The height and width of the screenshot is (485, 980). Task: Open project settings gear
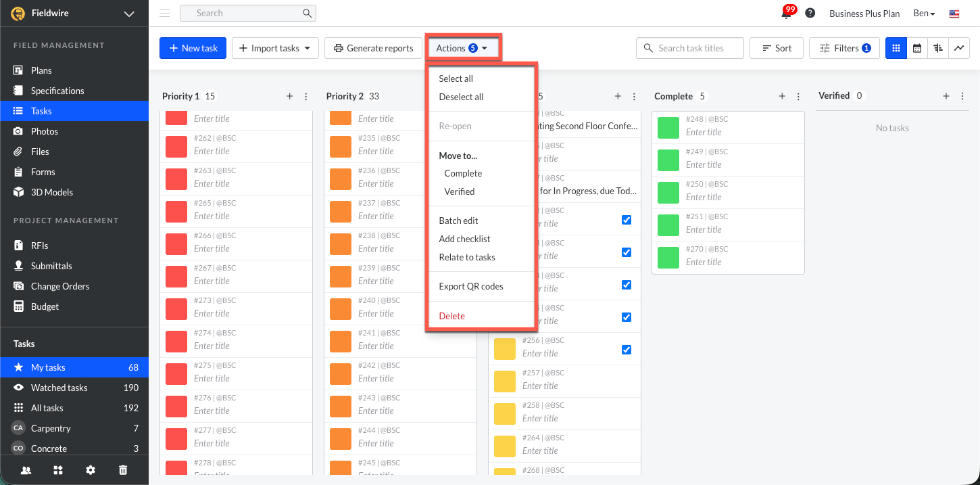click(91, 470)
